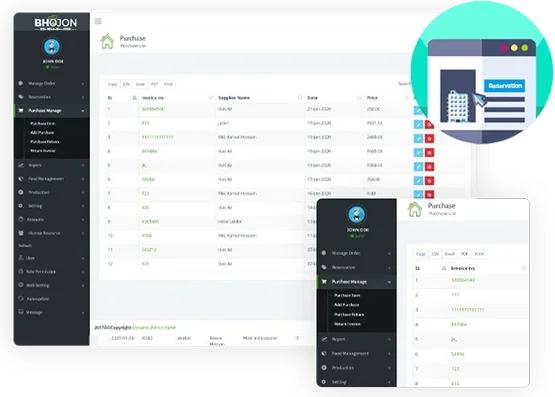This screenshot has height=397, width=555.
Task: Open Dynamic Admin Panel footer link
Action: [x=154, y=327]
